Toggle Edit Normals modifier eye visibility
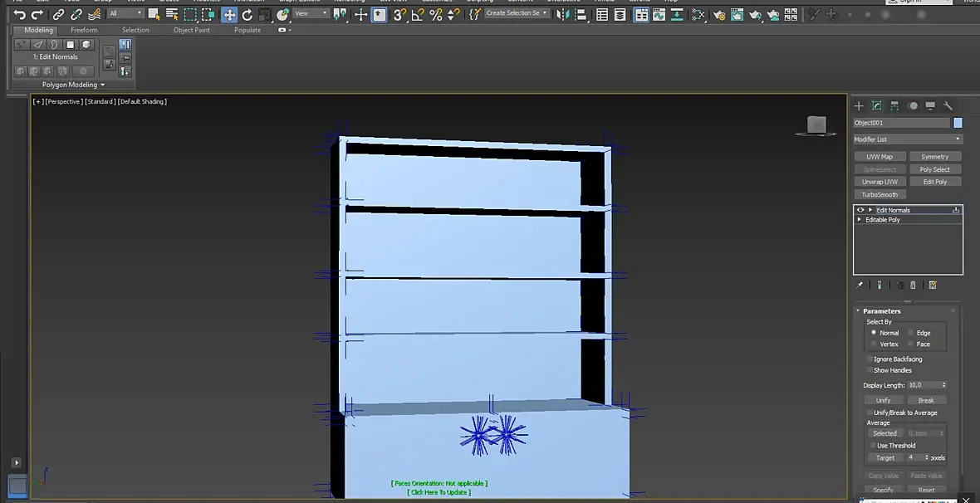The width and height of the screenshot is (980, 503). (x=860, y=210)
